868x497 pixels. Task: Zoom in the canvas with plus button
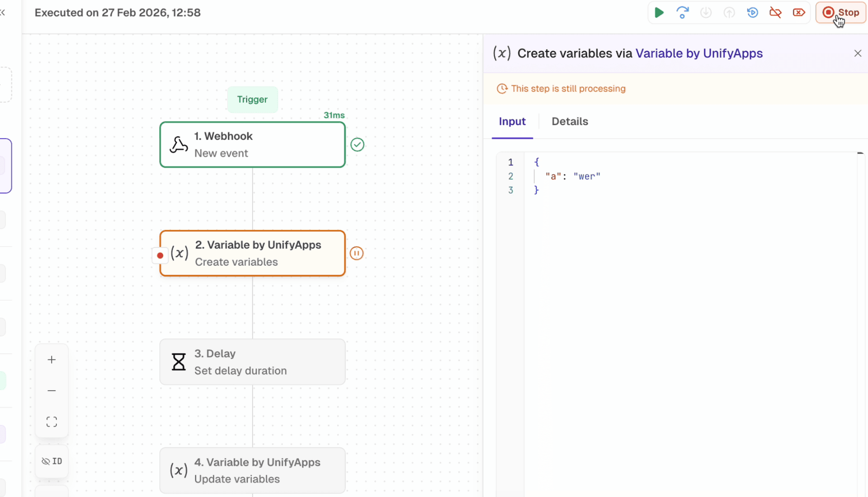(52, 360)
